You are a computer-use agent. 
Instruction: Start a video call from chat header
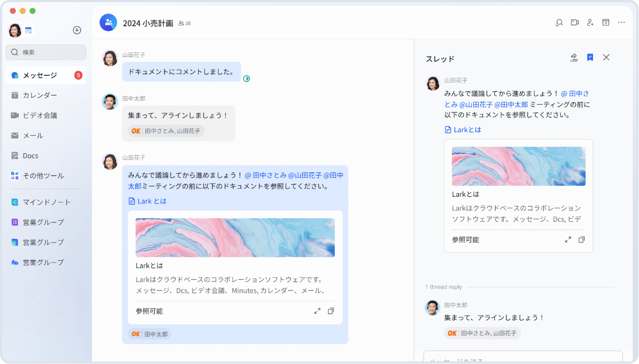[x=575, y=22]
